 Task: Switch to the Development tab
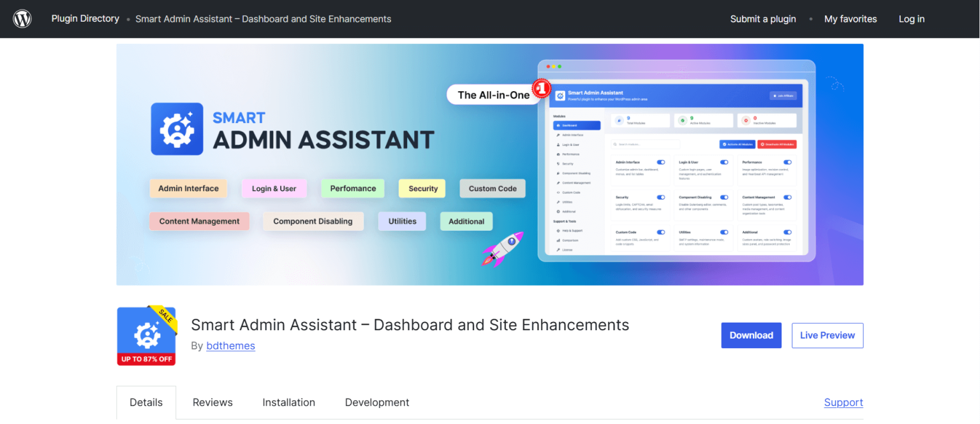coord(377,402)
